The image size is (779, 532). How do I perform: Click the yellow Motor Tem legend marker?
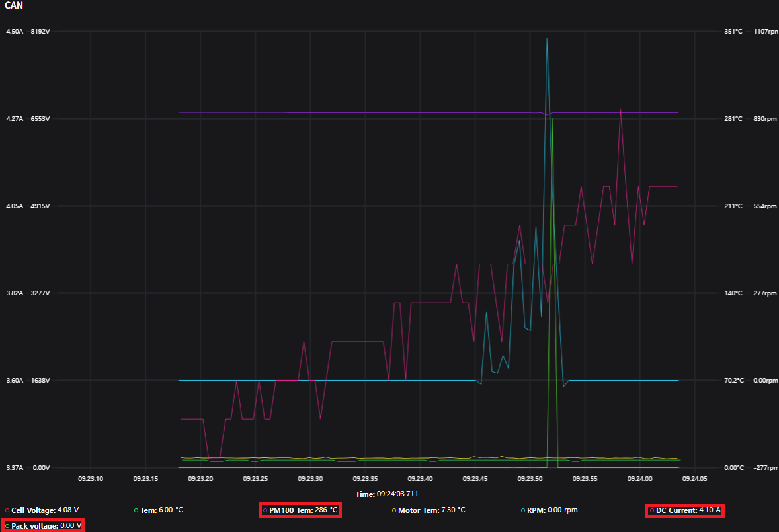[394, 511]
